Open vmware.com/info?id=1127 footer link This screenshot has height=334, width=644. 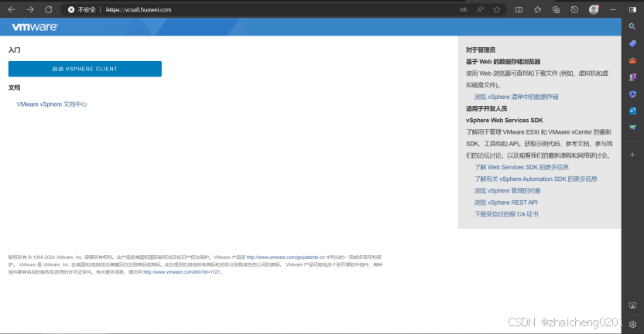click(182, 272)
